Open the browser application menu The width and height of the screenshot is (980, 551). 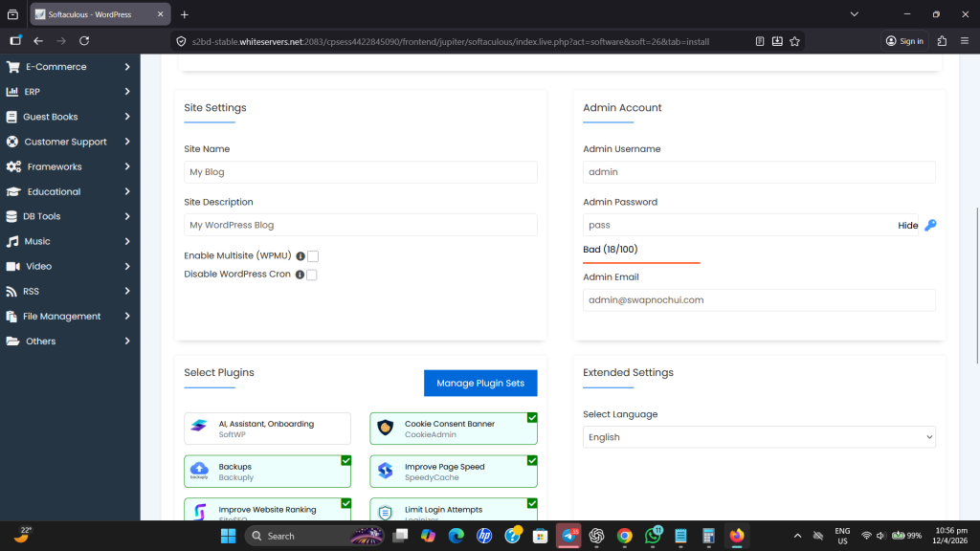pyautogui.click(x=965, y=41)
